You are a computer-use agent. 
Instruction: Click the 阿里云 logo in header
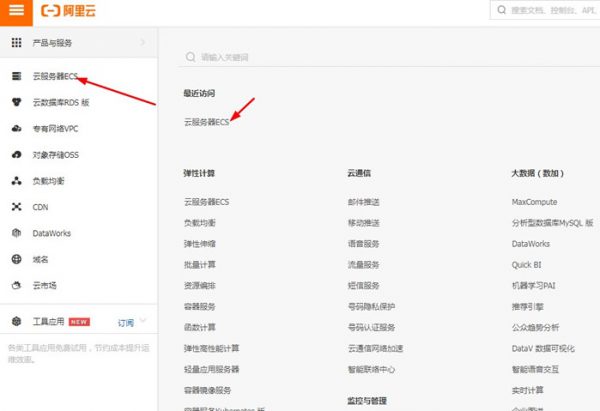[x=67, y=11]
